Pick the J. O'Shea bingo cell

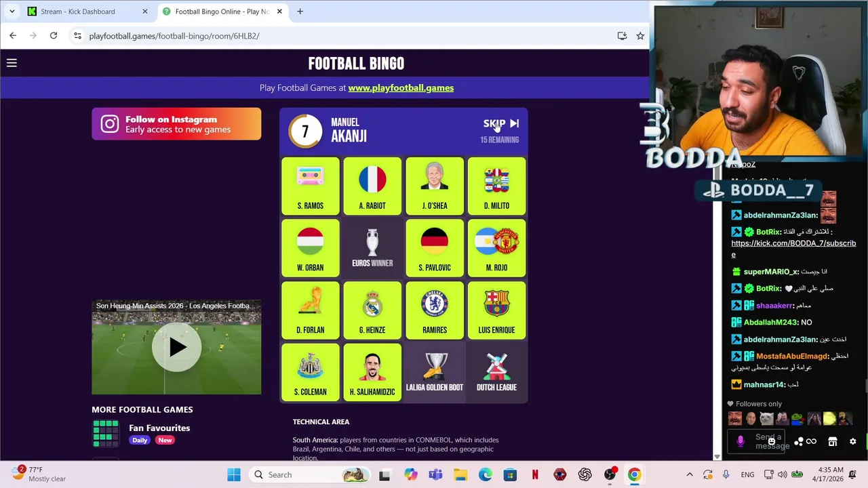coord(435,186)
